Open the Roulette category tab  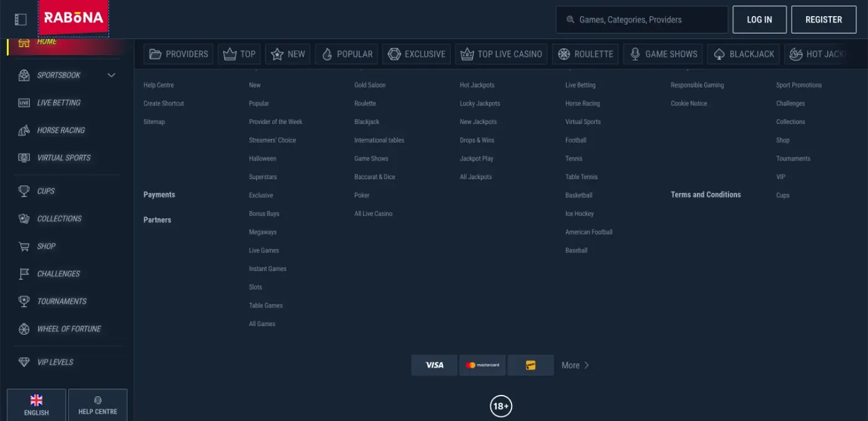click(x=585, y=54)
